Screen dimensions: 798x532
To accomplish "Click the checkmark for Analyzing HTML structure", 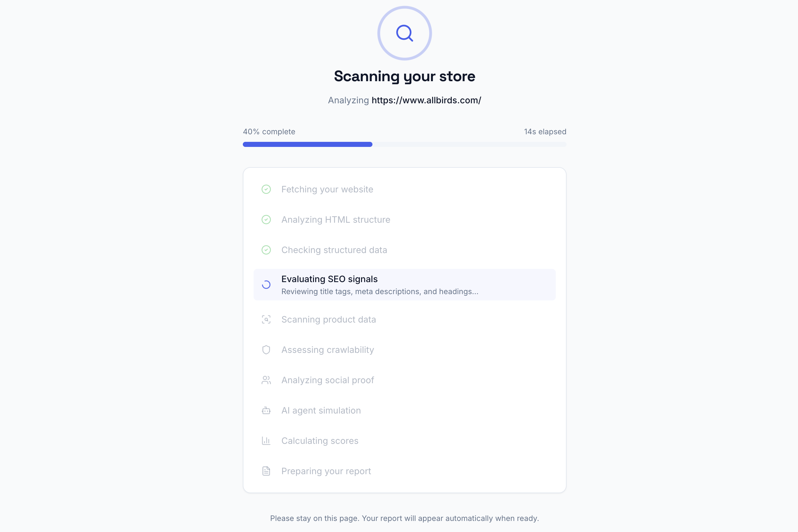I will pos(266,220).
